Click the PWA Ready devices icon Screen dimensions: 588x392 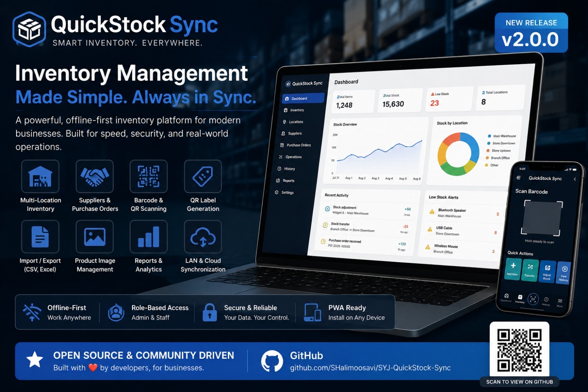pos(313,312)
